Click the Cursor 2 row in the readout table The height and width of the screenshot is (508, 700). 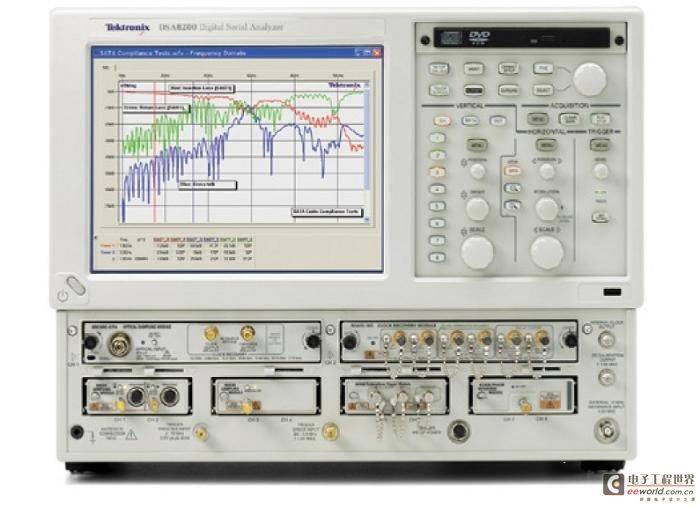point(176,252)
